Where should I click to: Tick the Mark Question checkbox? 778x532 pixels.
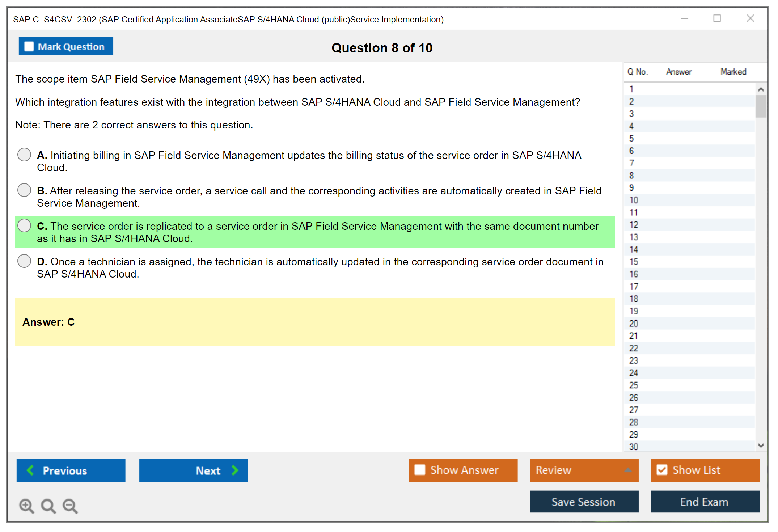coord(29,46)
